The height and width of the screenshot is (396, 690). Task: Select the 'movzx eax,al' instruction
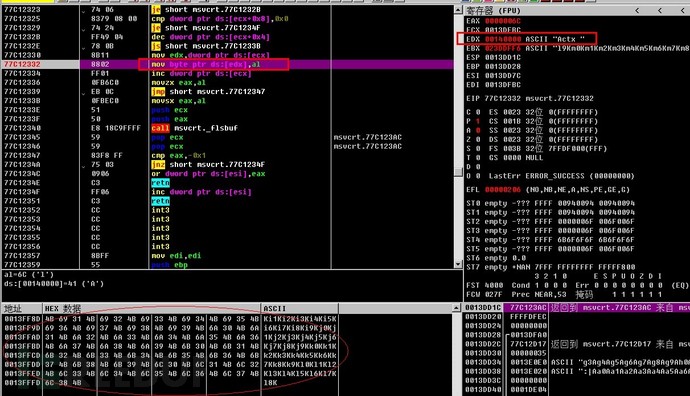click(179, 82)
